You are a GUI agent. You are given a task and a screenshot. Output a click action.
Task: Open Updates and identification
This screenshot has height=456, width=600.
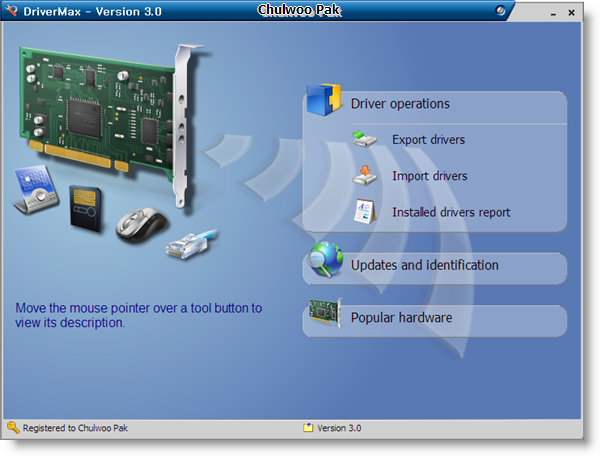tap(435, 268)
